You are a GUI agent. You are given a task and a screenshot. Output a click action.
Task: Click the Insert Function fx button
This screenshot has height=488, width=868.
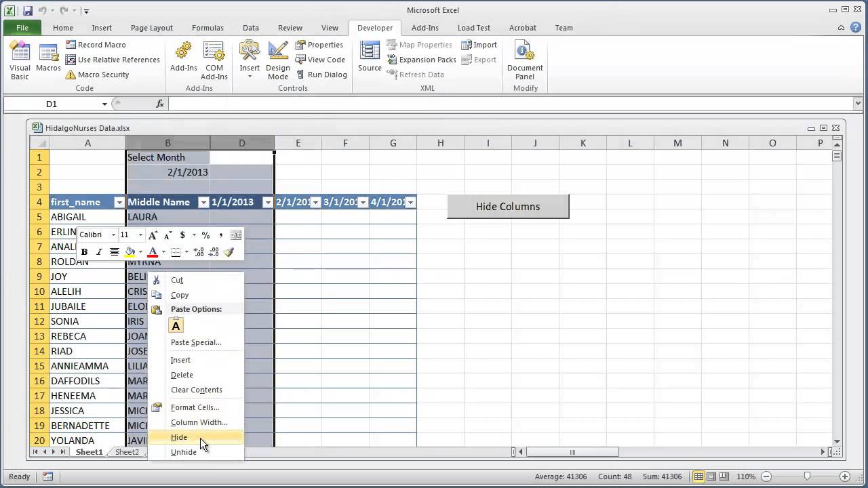click(x=160, y=104)
